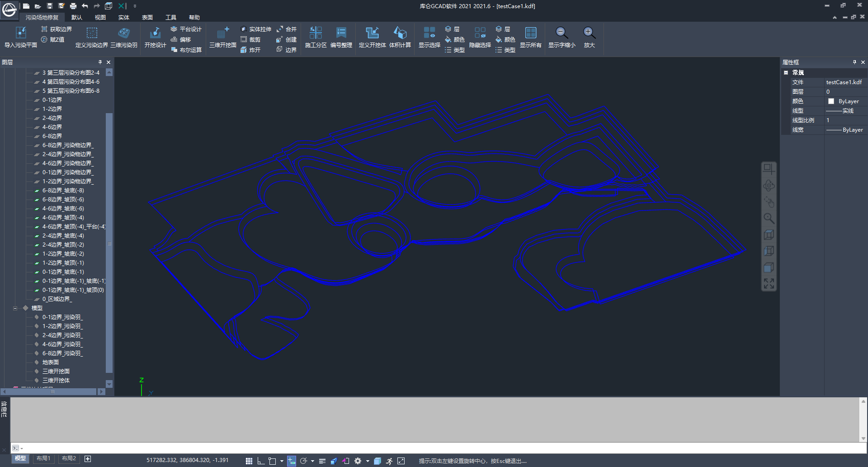Switch to the 污染场地修复 ribbon tab

[x=42, y=17]
